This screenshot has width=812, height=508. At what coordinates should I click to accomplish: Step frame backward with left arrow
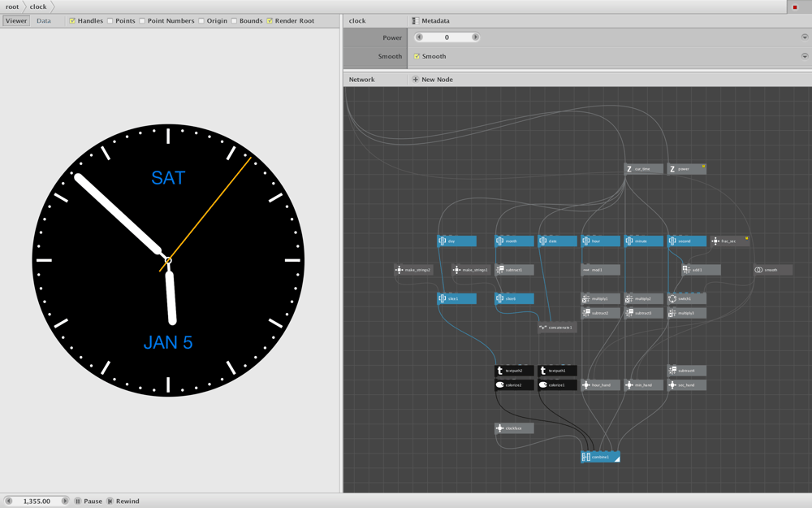coord(8,501)
